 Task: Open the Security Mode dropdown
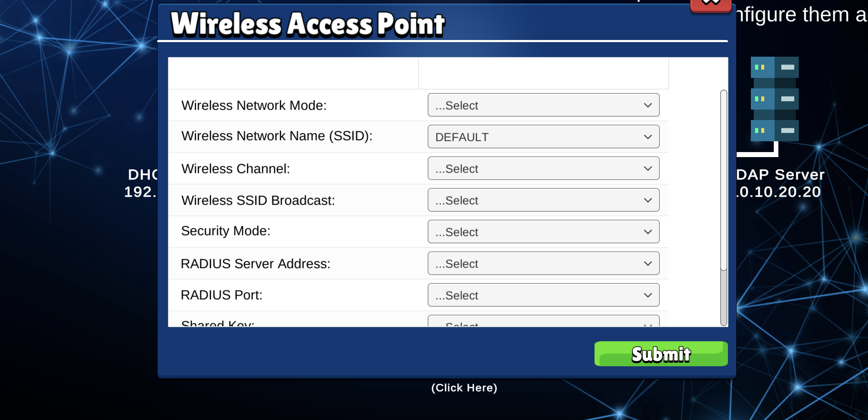coord(543,232)
